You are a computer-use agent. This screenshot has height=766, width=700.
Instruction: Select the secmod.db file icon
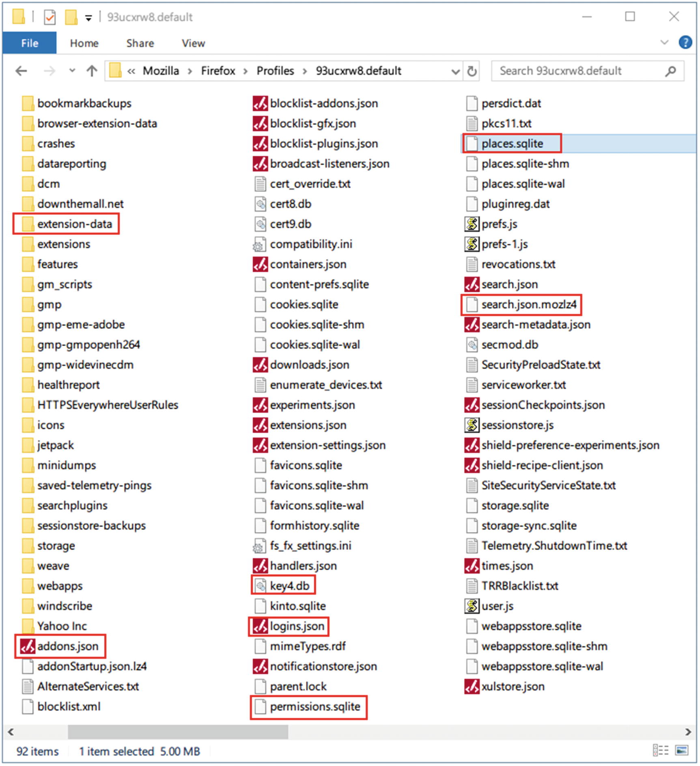coord(472,344)
